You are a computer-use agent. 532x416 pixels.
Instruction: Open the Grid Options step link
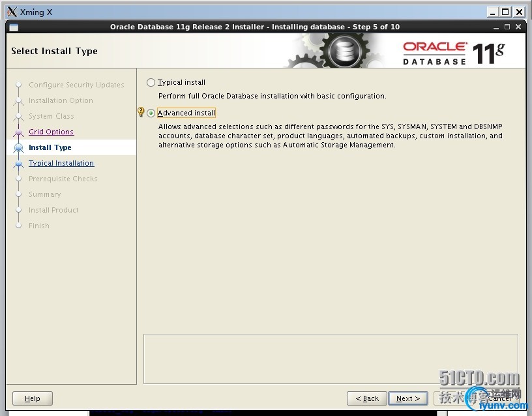[51, 132]
